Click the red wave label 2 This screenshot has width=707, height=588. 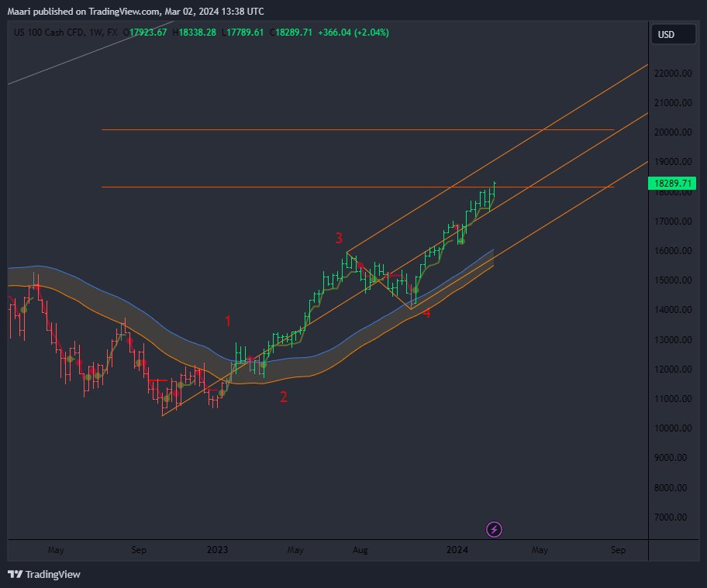[x=284, y=397]
